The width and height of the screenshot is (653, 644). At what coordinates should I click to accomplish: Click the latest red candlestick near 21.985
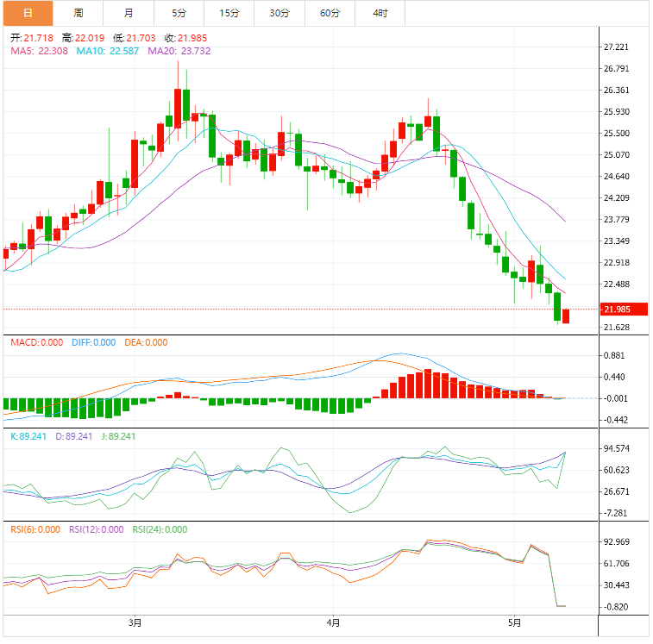pos(566,316)
